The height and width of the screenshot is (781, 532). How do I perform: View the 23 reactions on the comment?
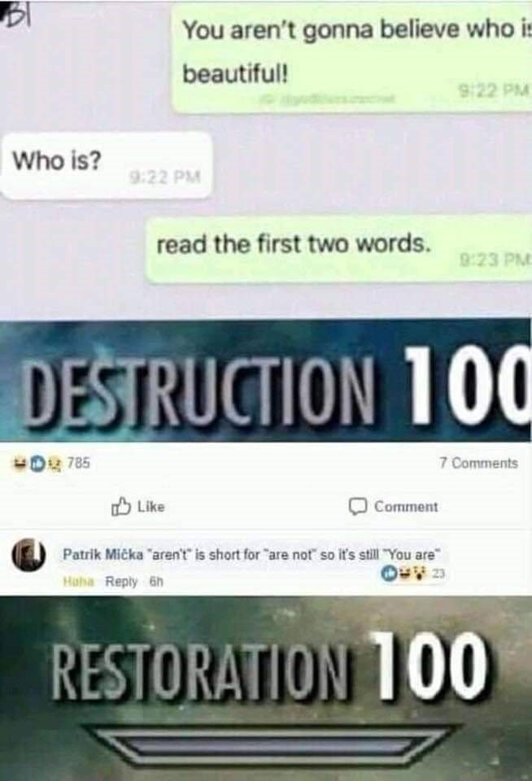click(438, 574)
